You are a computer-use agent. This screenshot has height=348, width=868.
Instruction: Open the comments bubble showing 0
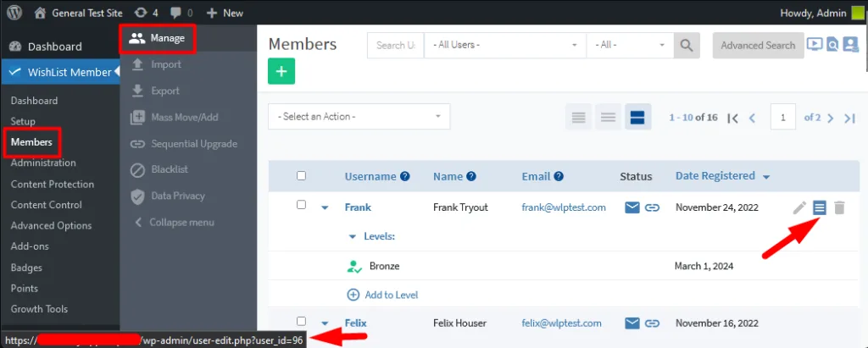click(x=181, y=13)
